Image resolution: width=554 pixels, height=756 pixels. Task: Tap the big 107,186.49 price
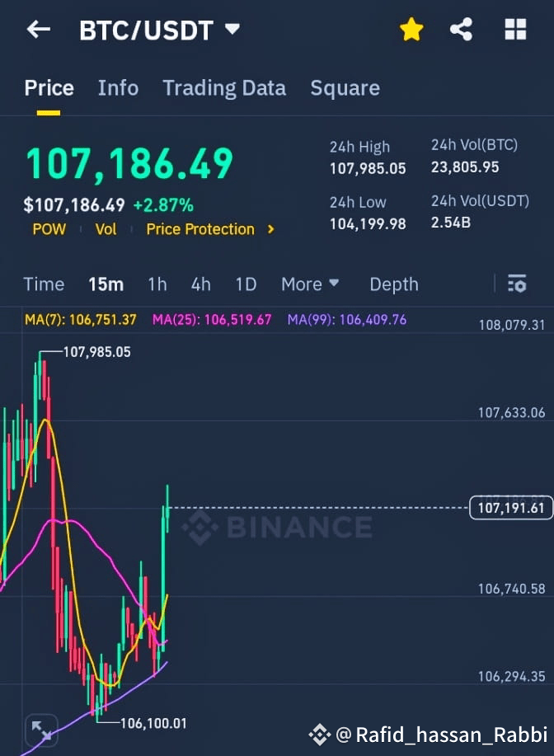(129, 164)
